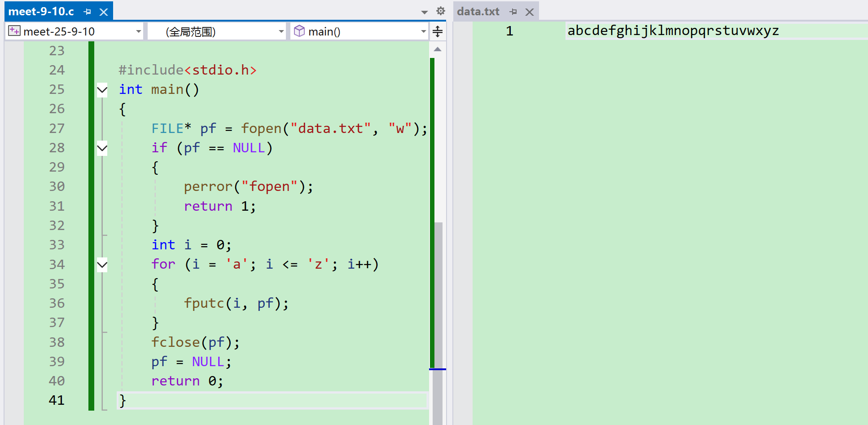Click pf = NULL; on line 39

click(x=191, y=362)
